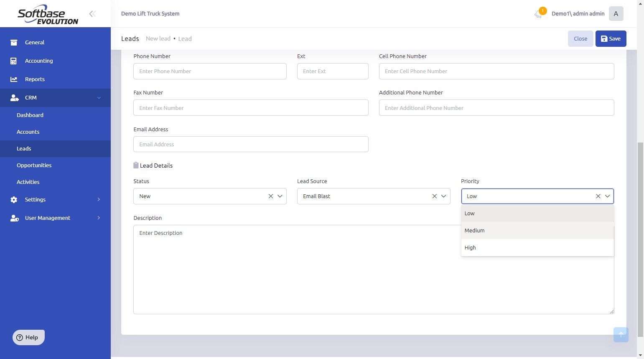The image size is (644, 359).
Task: Clear the Lead Source selection X
Action: click(435, 196)
